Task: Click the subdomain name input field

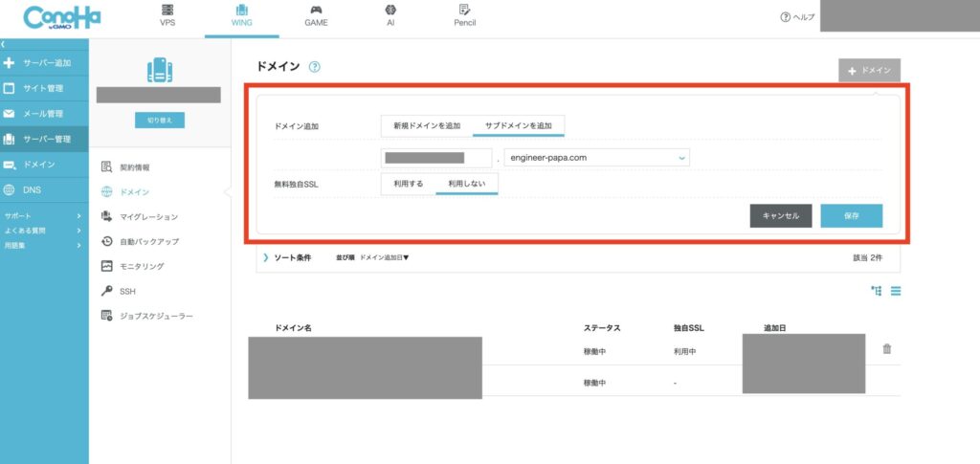Action: pyautogui.click(x=435, y=157)
